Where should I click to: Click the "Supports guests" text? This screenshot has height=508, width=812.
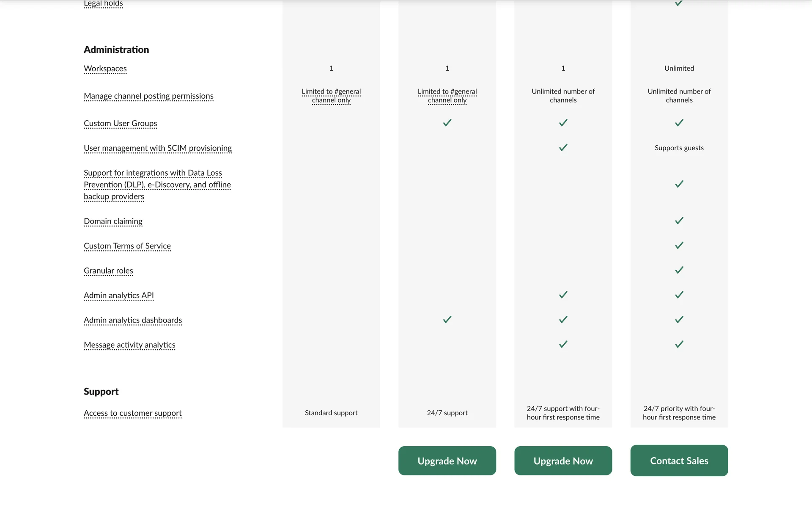pos(679,148)
